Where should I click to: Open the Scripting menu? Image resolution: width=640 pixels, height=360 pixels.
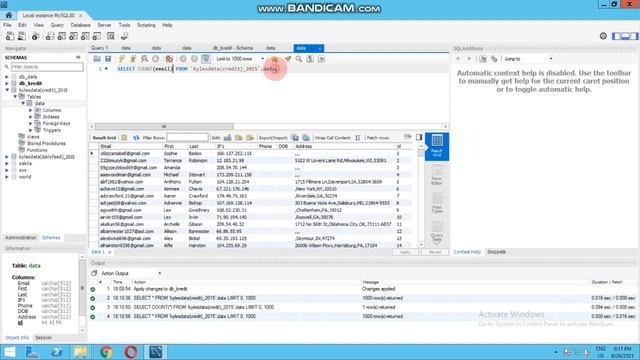(x=146, y=25)
